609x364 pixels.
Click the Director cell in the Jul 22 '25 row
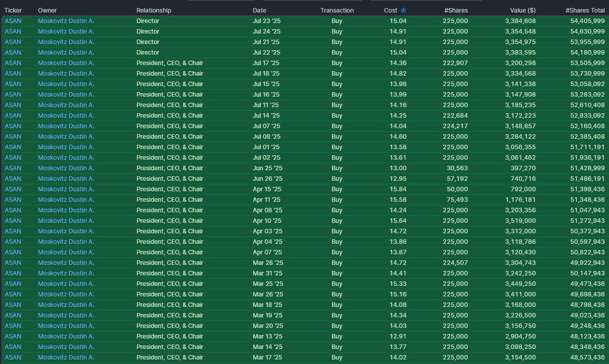coord(148,52)
